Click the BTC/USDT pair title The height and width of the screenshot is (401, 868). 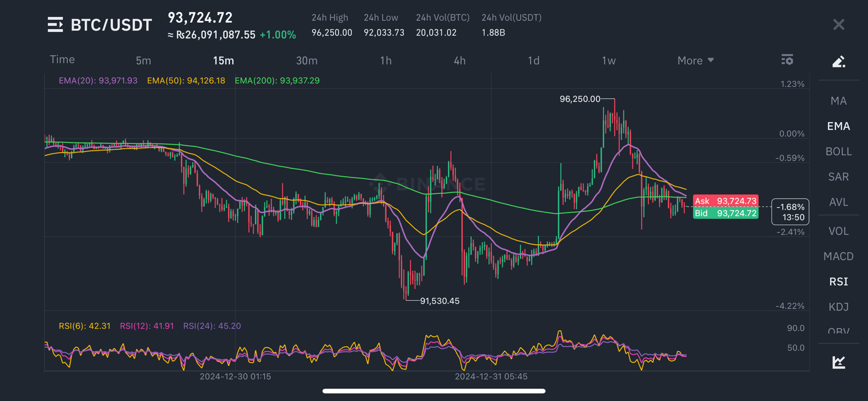tap(111, 25)
